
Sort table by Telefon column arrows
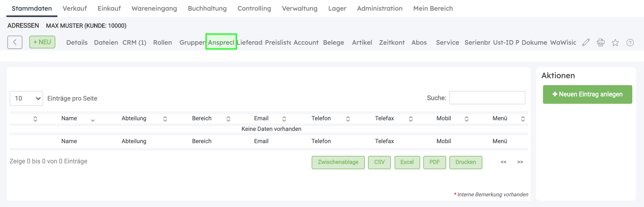(348, 119)
